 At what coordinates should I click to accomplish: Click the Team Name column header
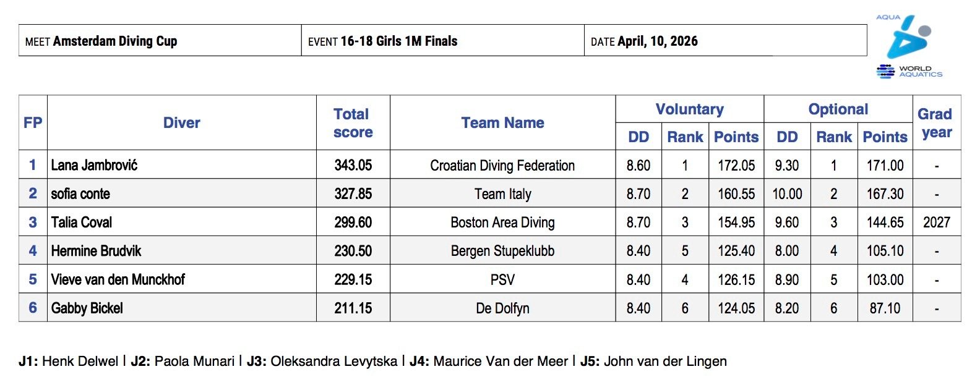(x=502, y=123)
